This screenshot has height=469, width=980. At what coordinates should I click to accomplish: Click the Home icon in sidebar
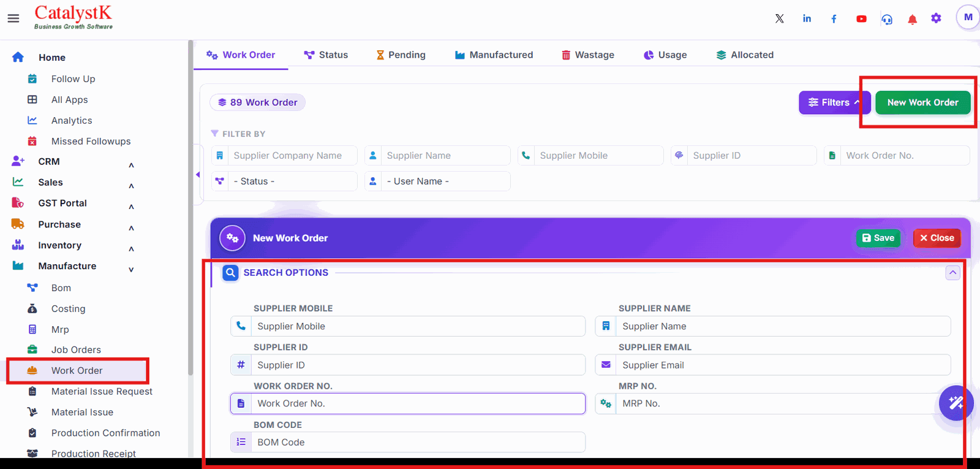click(x=18, y=57)
